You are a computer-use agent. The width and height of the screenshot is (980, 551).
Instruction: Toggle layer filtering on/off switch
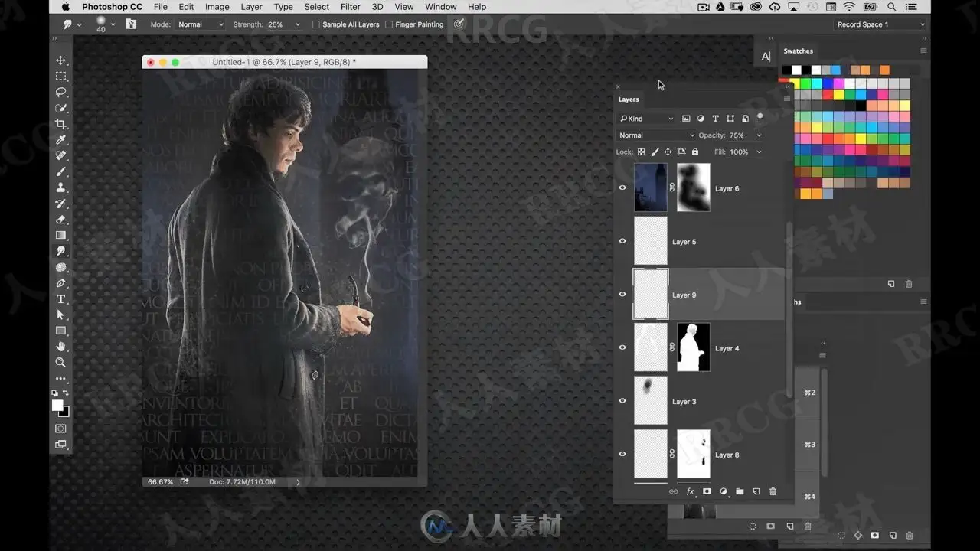coord(759,117)
